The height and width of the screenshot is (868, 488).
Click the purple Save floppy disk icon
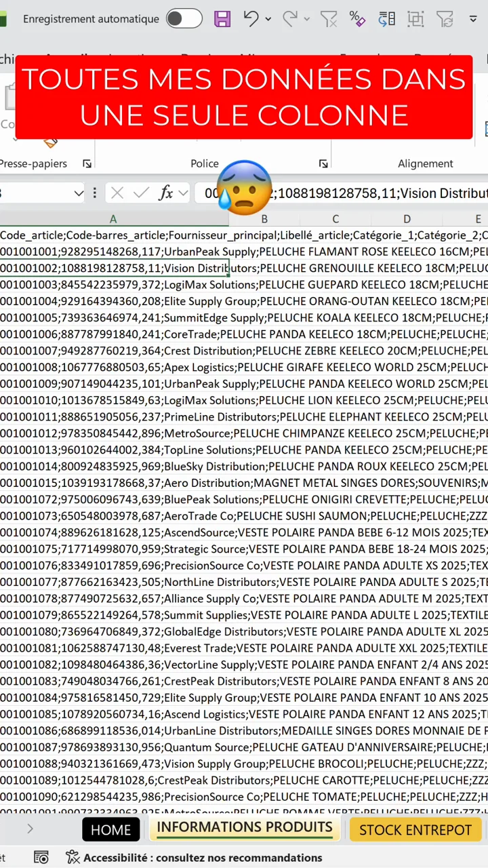click(x=222, y=19)
